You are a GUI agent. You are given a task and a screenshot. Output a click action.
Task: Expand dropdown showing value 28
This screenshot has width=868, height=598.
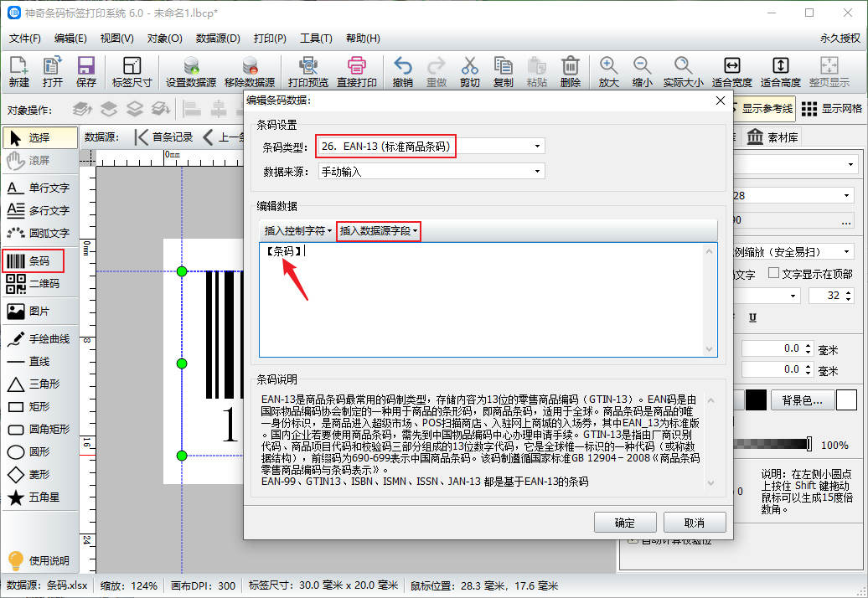pyautogui.click(x=846, y=196)
